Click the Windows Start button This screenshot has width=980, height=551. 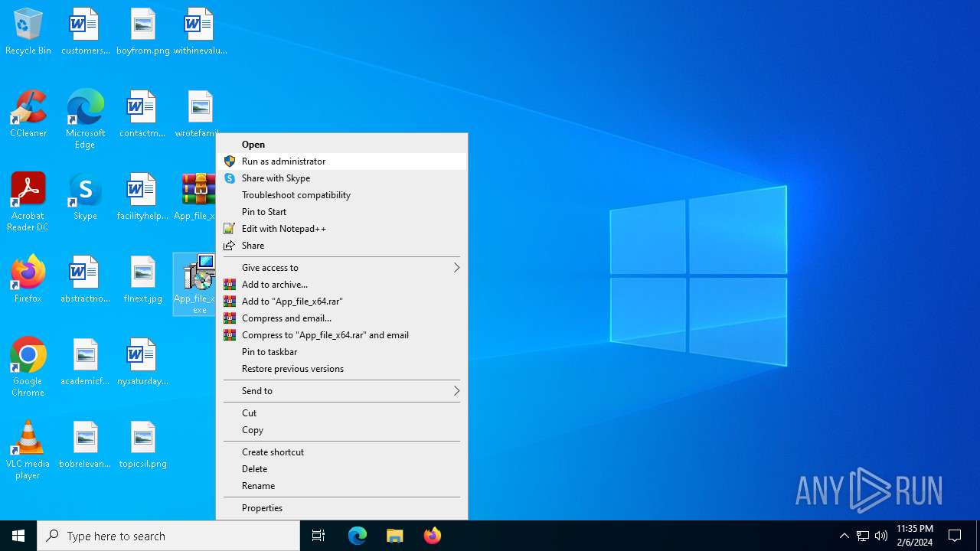(x=18, y=536)
